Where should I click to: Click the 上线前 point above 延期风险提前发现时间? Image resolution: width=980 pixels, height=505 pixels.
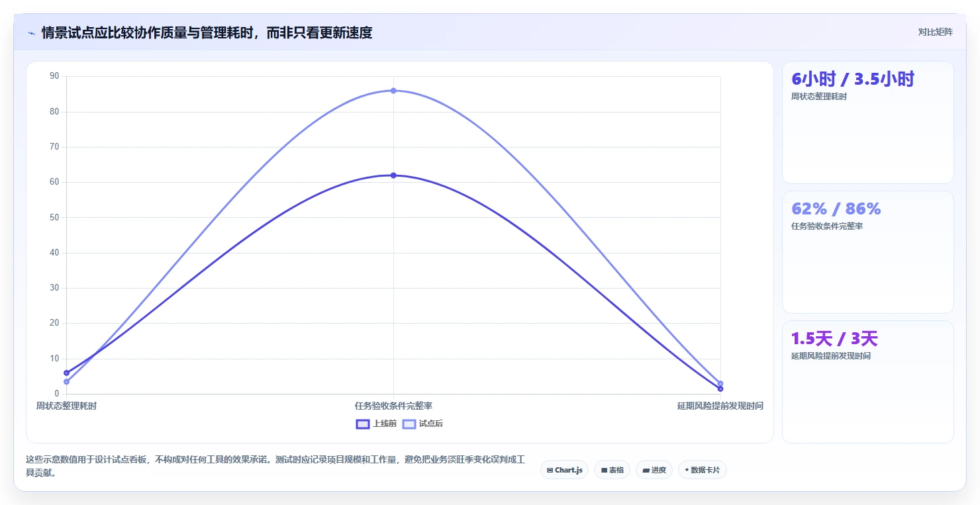pyautogui.click(x=720, y=389)
